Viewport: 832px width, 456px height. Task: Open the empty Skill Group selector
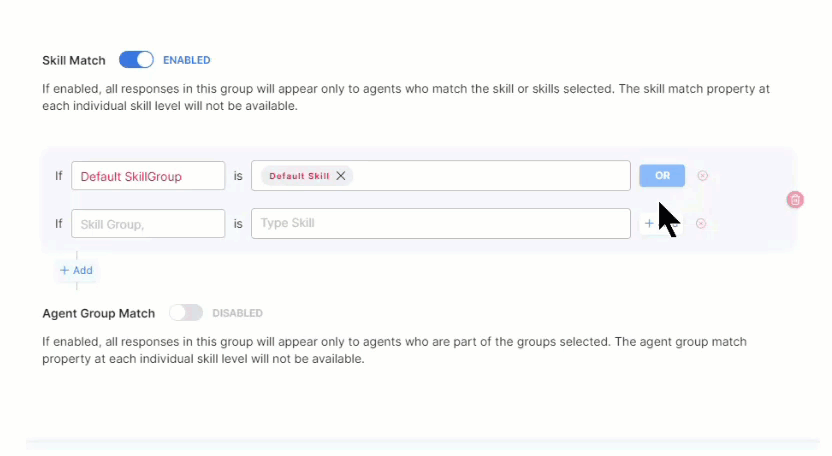[148, 224]
